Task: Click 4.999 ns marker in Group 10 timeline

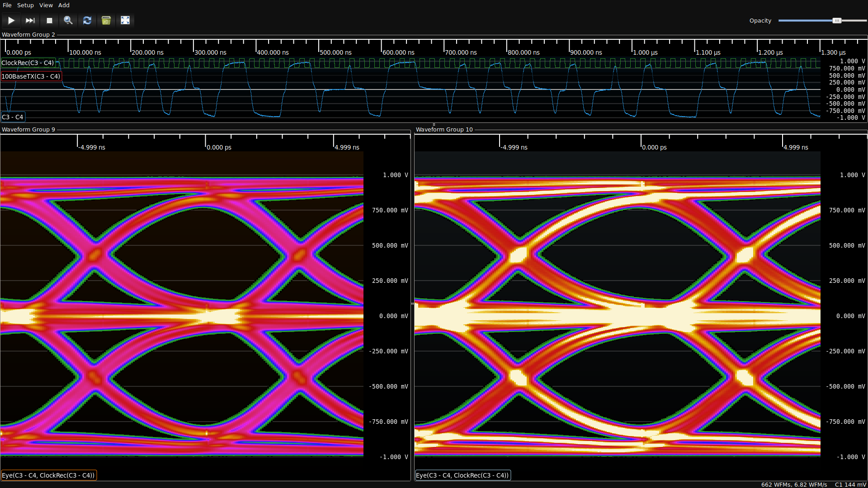Action: click(796, 147)
